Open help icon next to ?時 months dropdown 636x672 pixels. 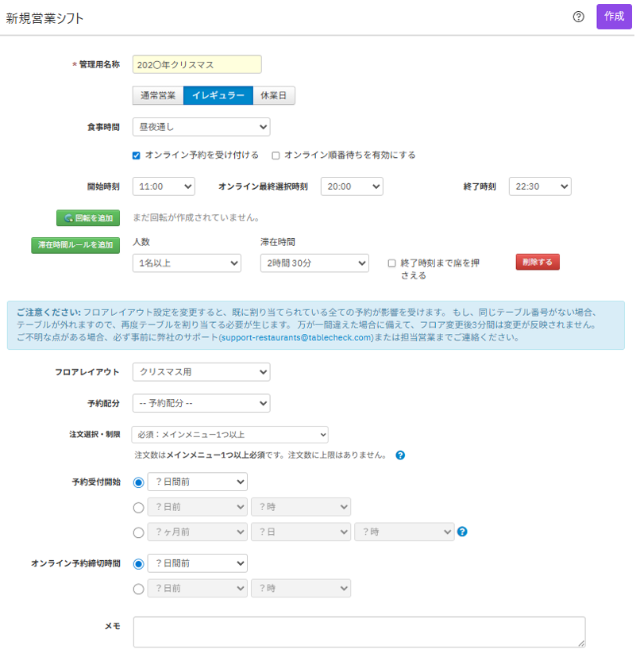coord(462,532)
